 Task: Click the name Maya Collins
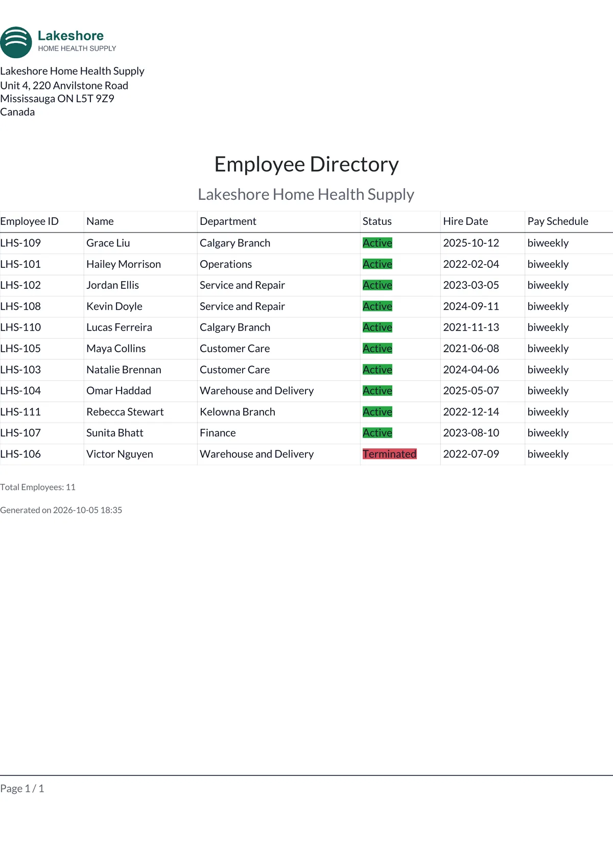116,349
